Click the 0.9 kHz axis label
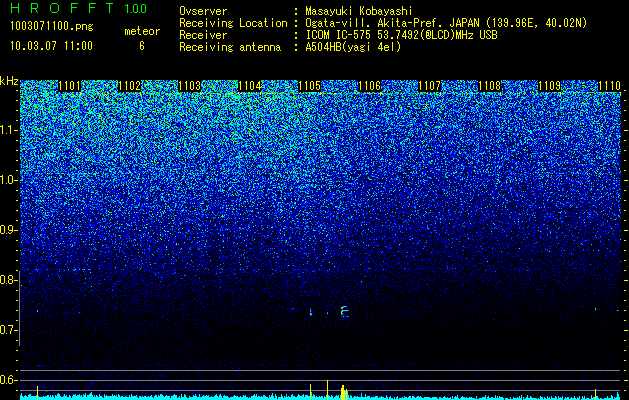 8,230
